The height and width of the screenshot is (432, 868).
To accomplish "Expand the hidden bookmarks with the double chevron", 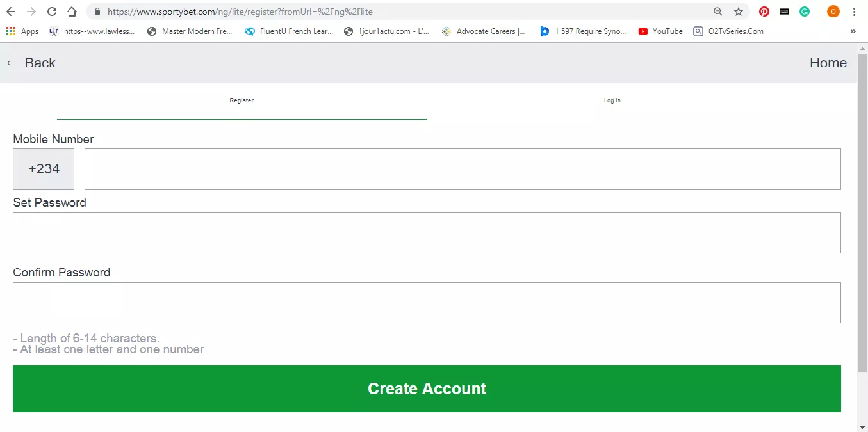I will [x=853, y=31].
